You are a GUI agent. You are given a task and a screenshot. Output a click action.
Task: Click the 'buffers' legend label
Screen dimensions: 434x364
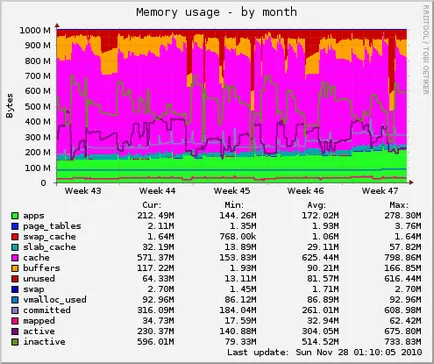[42, 268]
